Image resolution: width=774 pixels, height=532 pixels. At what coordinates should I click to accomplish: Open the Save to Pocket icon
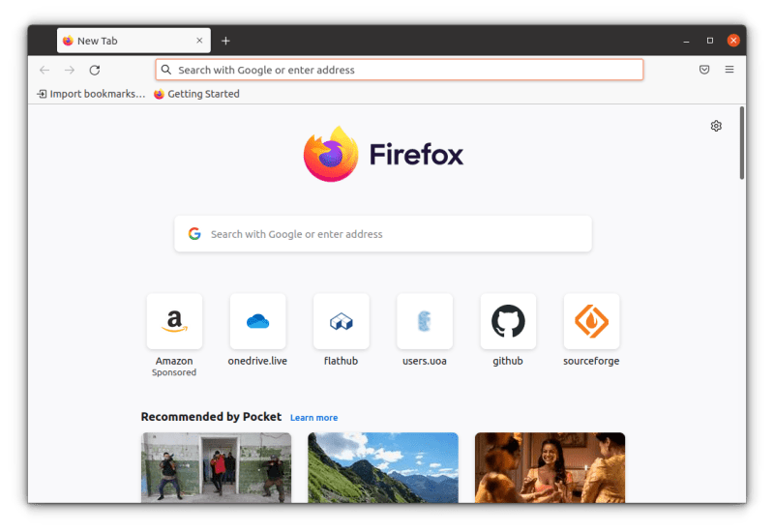click(704, 70)
